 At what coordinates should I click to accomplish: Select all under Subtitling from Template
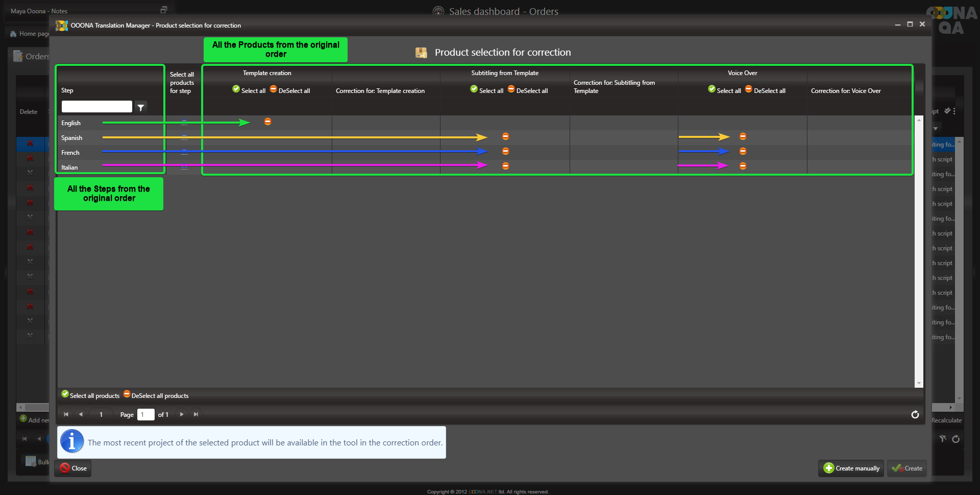click(x=487, y=90)
